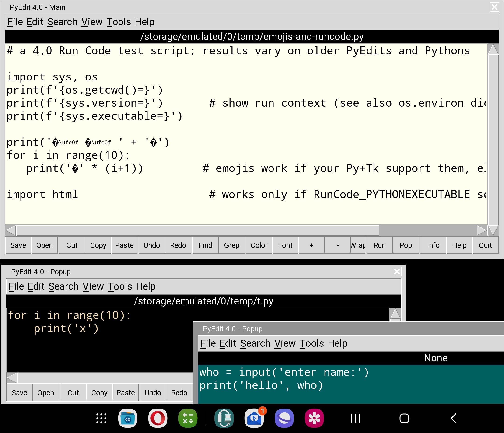
Task: Open the Color chooser button
Action: coord(259,245)
